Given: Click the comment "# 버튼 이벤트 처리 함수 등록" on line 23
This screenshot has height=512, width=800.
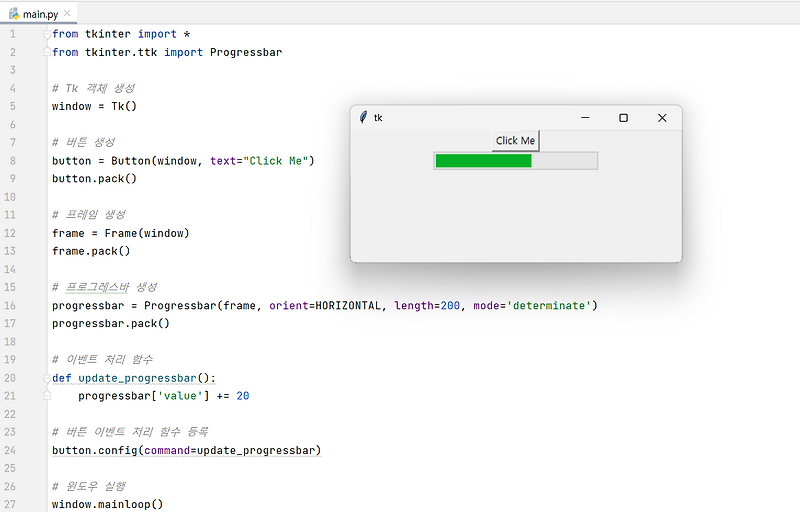Looking at the screenshot, I should tap(130, 432).
